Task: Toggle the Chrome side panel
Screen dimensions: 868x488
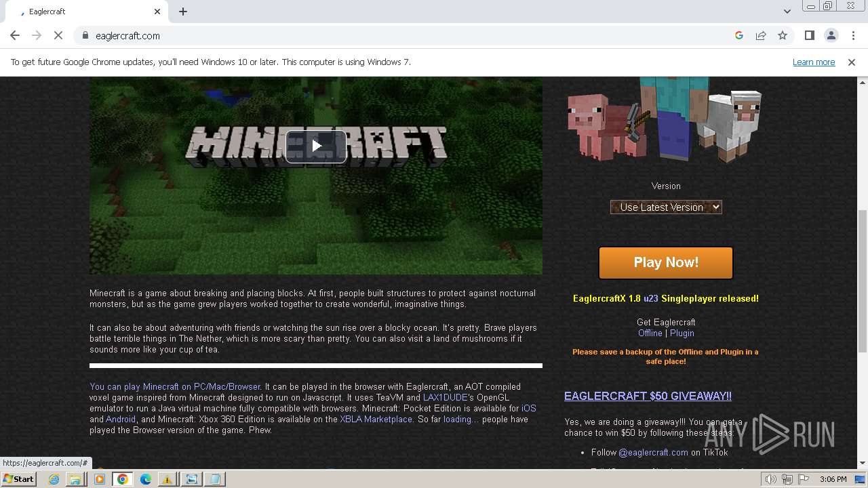Action: tap(809, 35)
